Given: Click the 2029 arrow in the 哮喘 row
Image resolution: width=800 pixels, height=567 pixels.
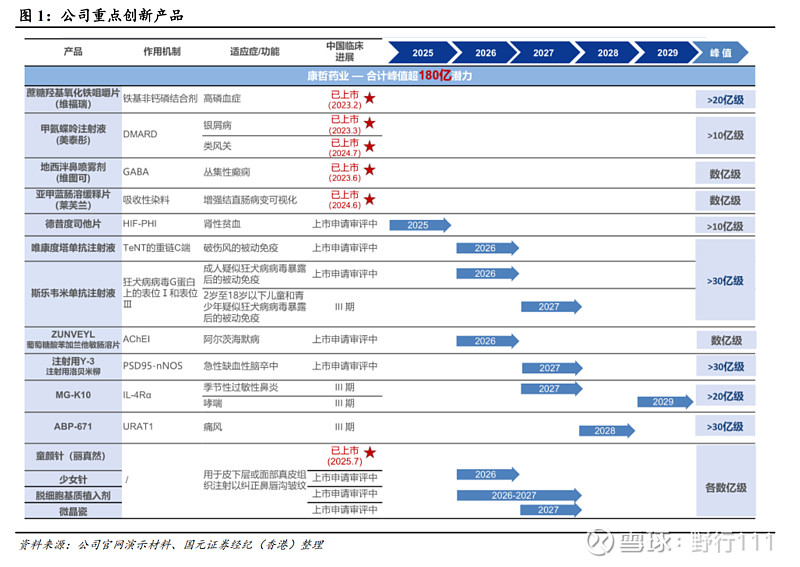Looking at the screenshot, I should [665, 402].
